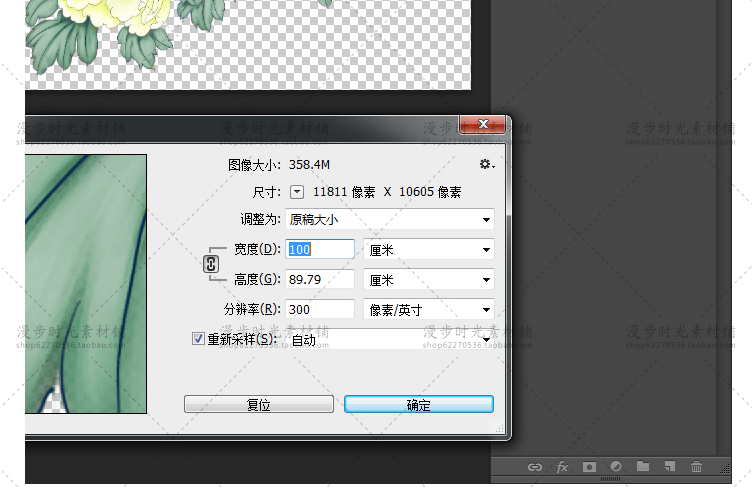The image size is (754, 487).
Task: Toggle the constrain proportions chain link
Action: (x=210, y=264)
